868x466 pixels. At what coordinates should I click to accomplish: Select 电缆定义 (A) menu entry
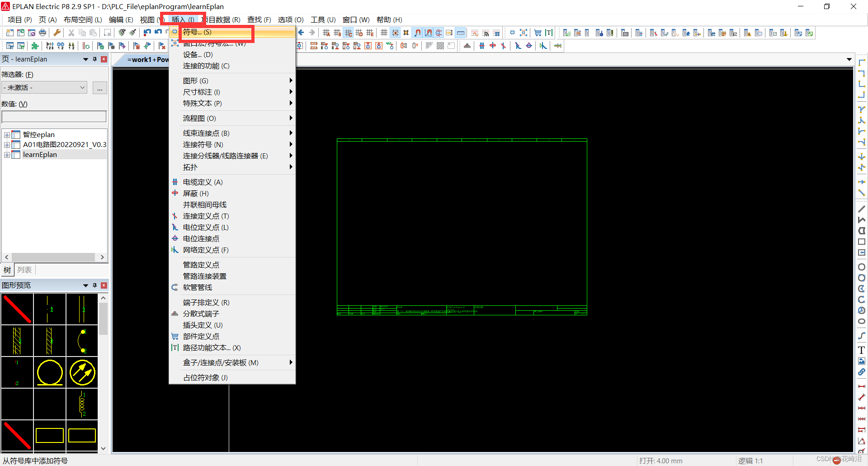(232, 182)
